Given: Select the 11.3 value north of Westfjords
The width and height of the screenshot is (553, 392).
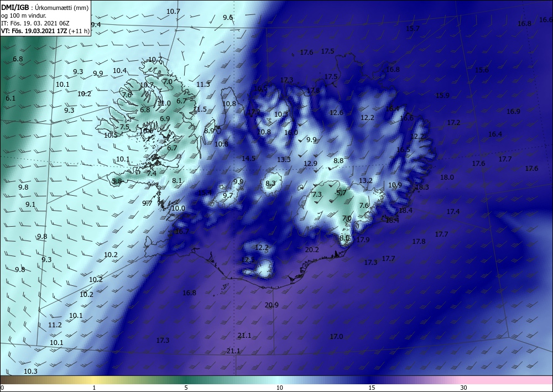Looking at the screenshot, I should point(203,84).
